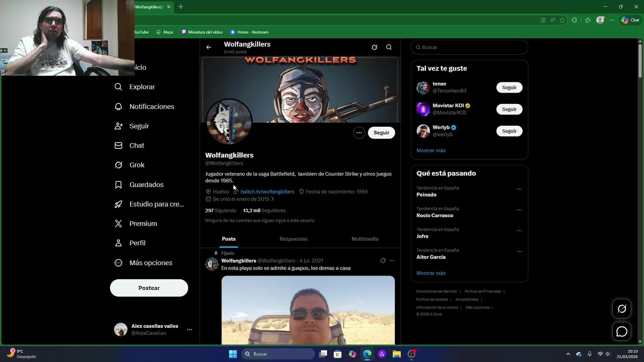
Task: Open Premium in the sidebar
Action: (x=136, y=224)
